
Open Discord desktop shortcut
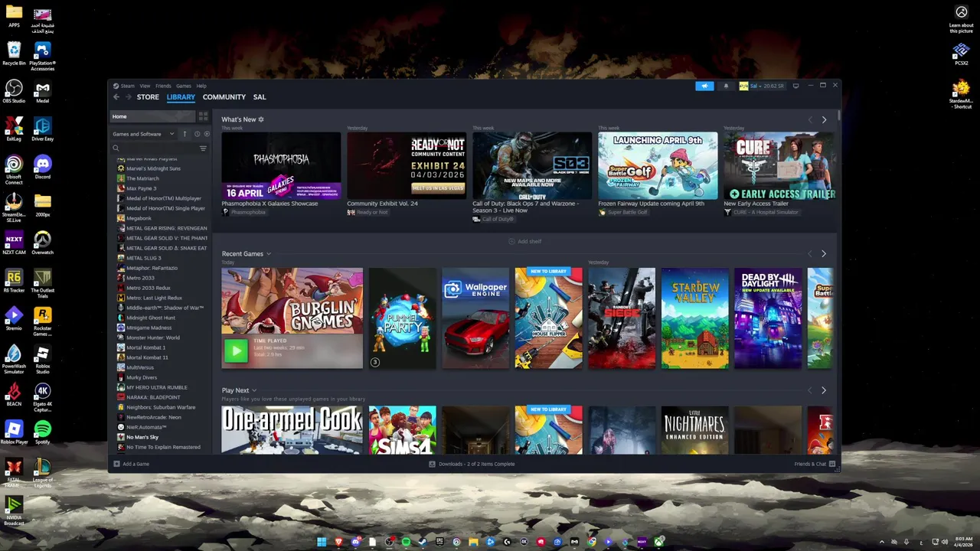(42, 167)
